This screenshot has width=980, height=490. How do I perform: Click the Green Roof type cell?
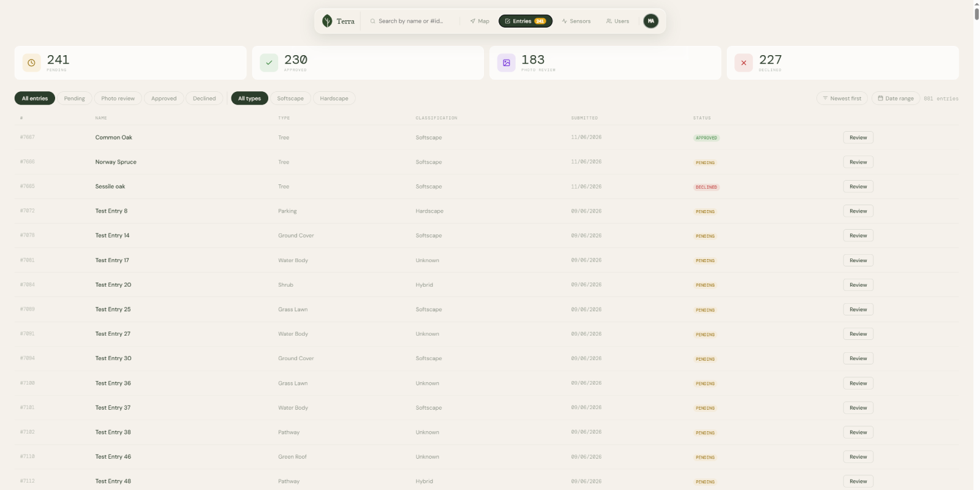click(292, 456)
